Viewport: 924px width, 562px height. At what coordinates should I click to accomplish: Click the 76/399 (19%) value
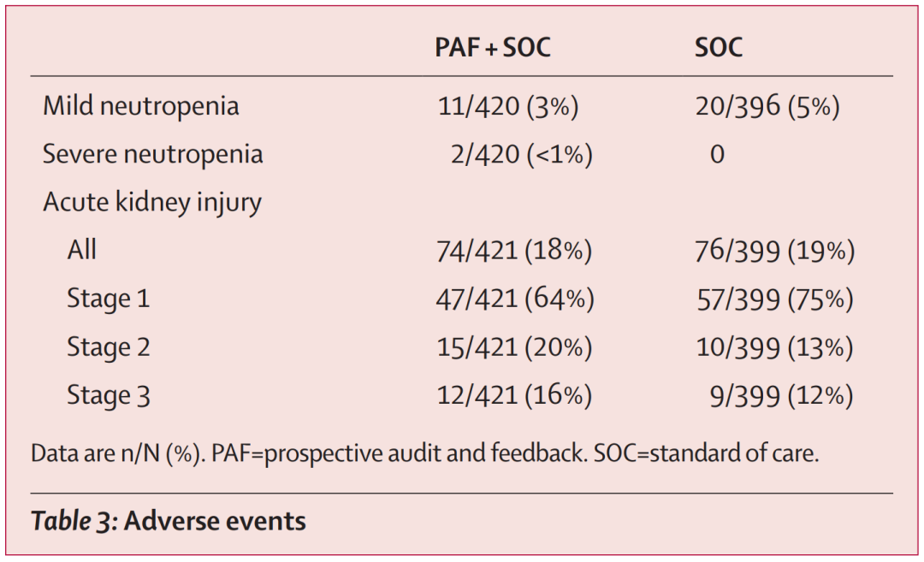(x=775, y=251)
